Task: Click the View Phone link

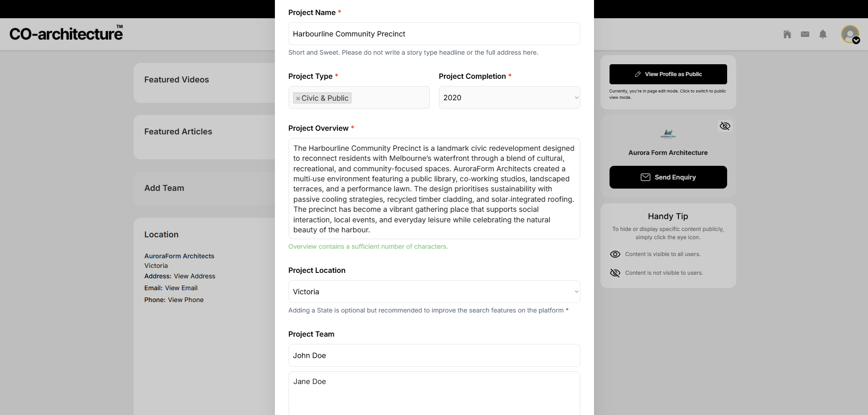Action: click(186, 300)
